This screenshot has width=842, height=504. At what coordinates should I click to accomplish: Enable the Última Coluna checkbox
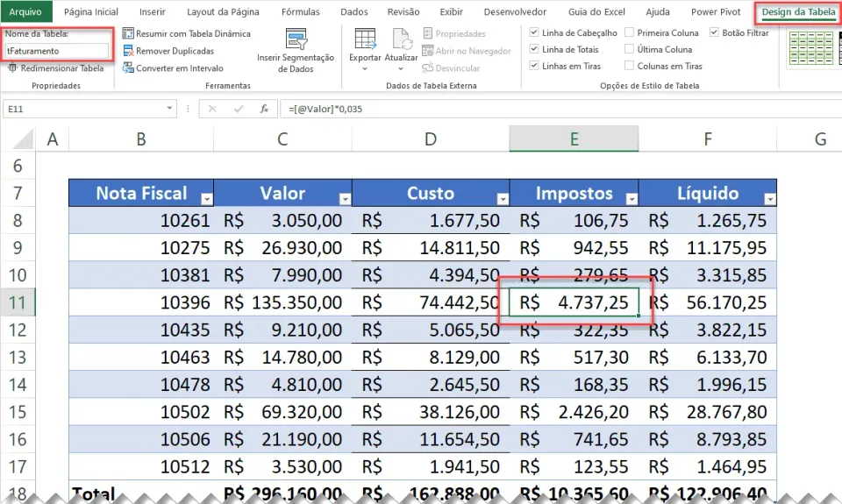630,49
